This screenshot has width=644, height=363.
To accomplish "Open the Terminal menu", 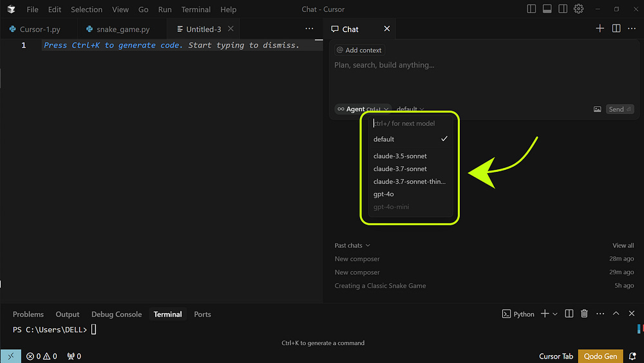I will click(196, 10).
